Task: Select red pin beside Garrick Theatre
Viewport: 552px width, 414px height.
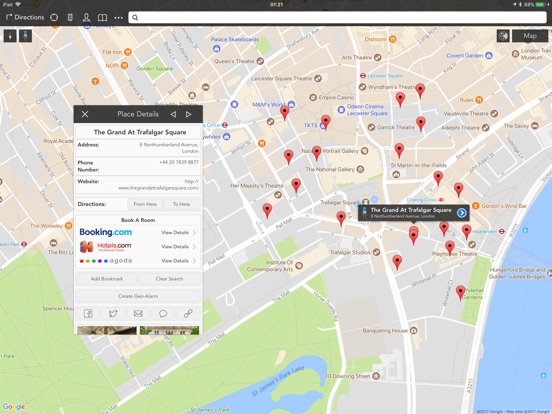Action: coord(421,124)
